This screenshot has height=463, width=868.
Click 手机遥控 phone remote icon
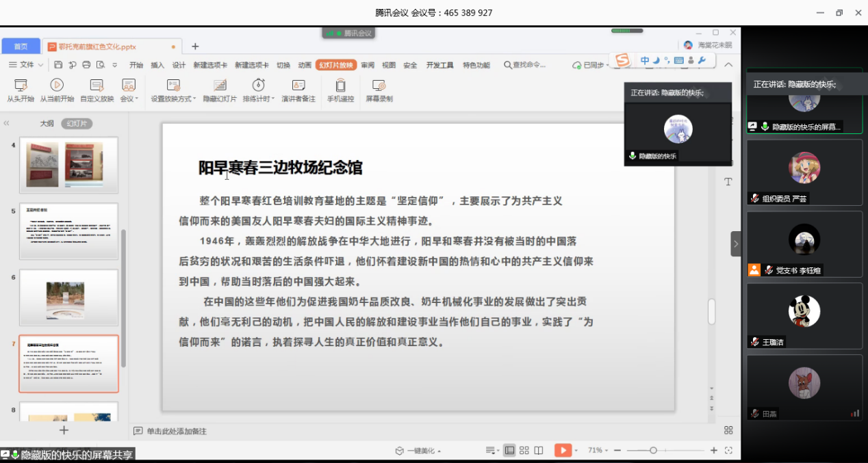pos(340,85)
